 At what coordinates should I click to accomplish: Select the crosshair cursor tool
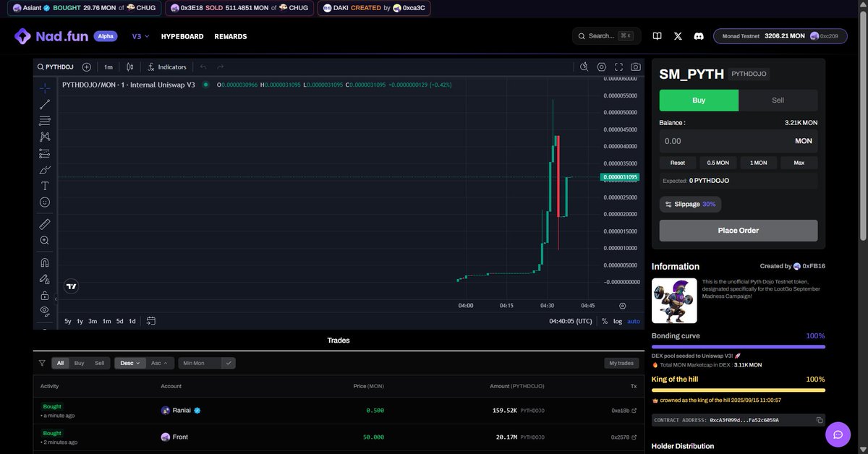click(x=45, y=88)
